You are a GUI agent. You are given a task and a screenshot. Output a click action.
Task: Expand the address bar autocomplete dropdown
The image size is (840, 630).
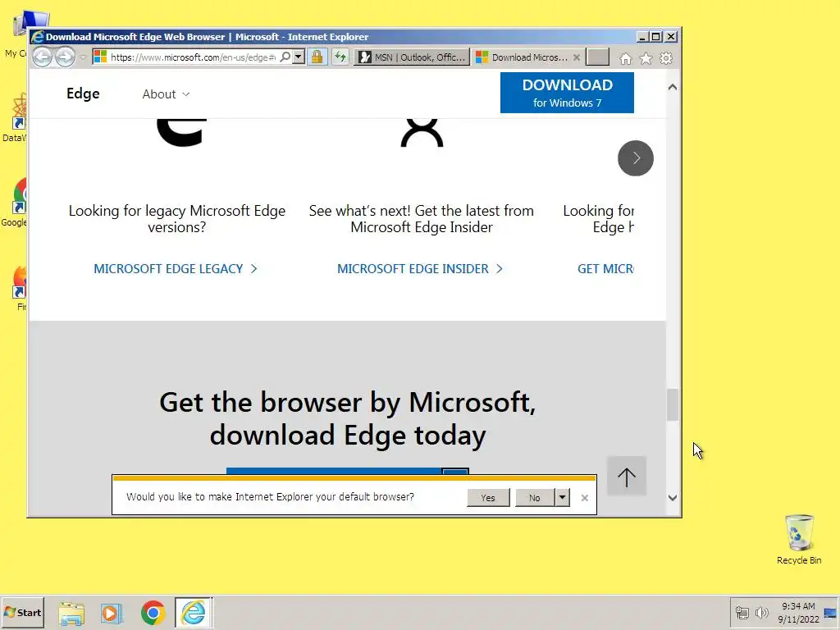pyautogui.click(x=299, y=57)
